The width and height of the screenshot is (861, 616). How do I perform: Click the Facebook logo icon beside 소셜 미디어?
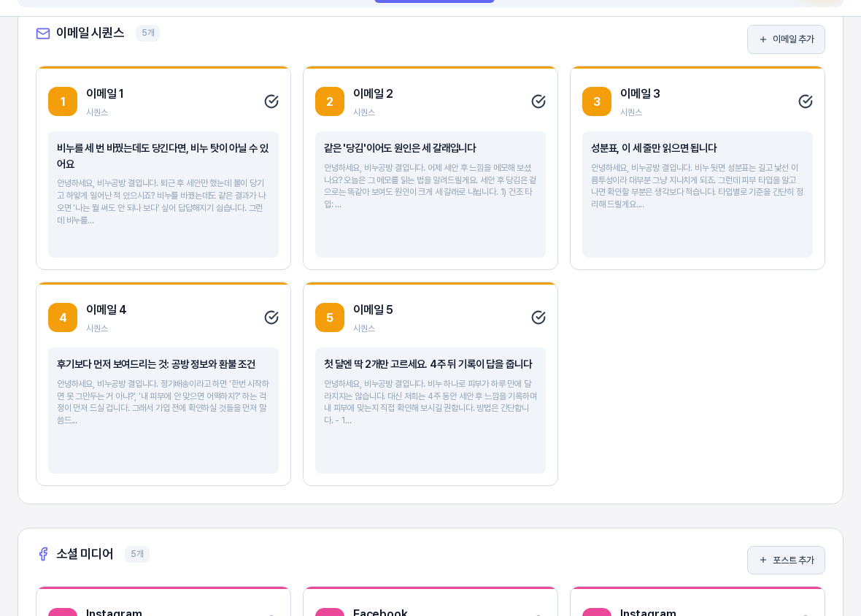pyautogui.click(x=43, y=554)
